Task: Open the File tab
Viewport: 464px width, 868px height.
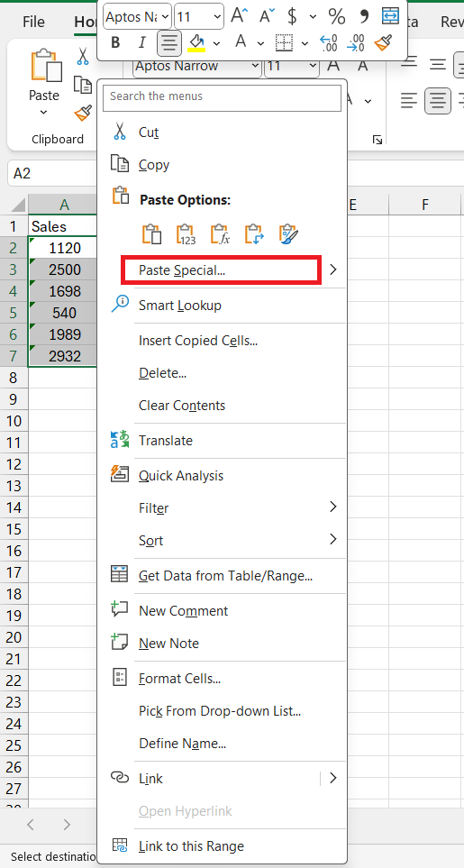Action: point(33,22)
